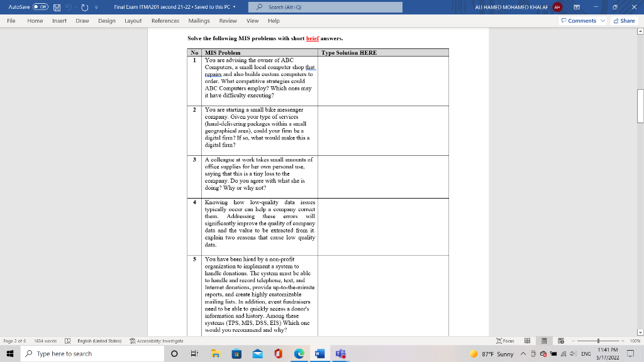Expand the Comments dropdown arrow
Screen dimensions: 644x362
click(602, 21)
